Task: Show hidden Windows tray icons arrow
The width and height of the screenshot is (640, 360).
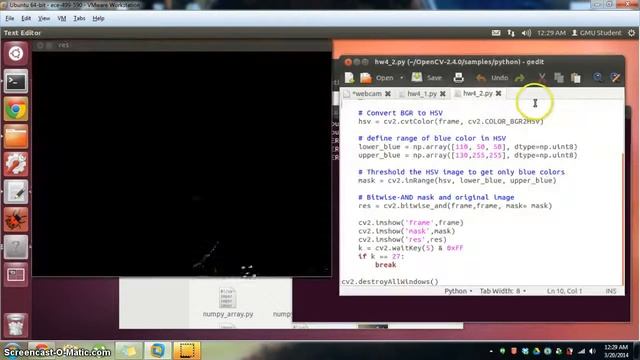Action: click(x=491, y=351)
